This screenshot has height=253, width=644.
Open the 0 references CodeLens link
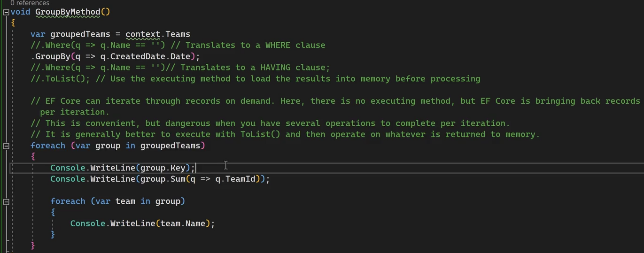30,3
